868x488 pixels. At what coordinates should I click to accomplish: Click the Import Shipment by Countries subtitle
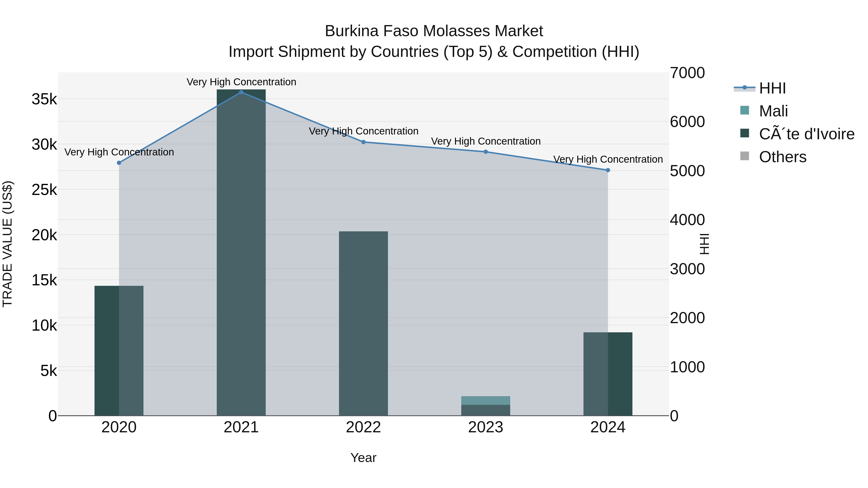coord(434,52)
